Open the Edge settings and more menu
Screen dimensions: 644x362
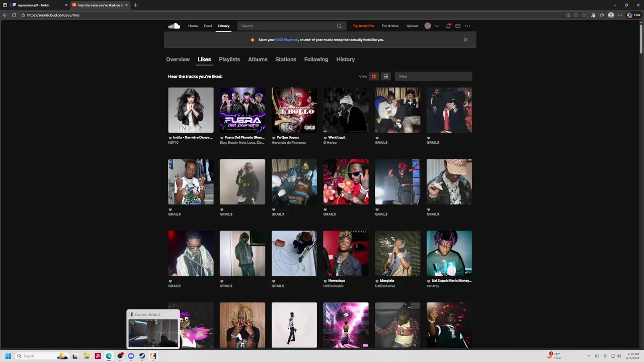click(620, 15)
